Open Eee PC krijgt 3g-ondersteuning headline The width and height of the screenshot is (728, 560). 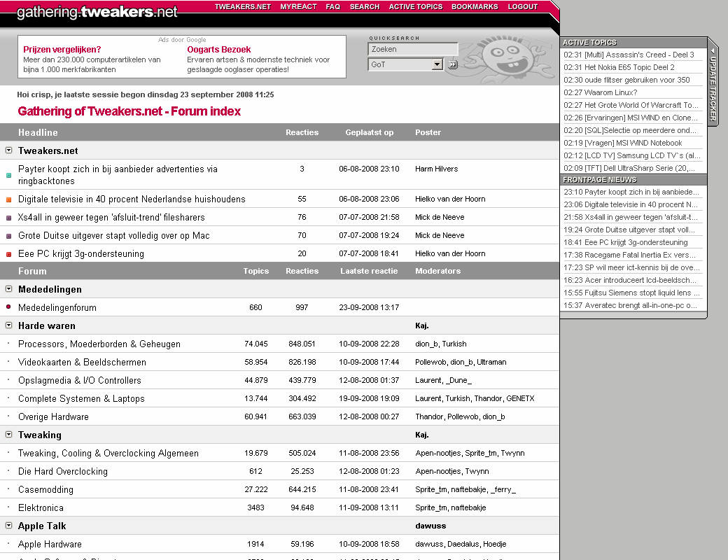(x=80, y=254)
